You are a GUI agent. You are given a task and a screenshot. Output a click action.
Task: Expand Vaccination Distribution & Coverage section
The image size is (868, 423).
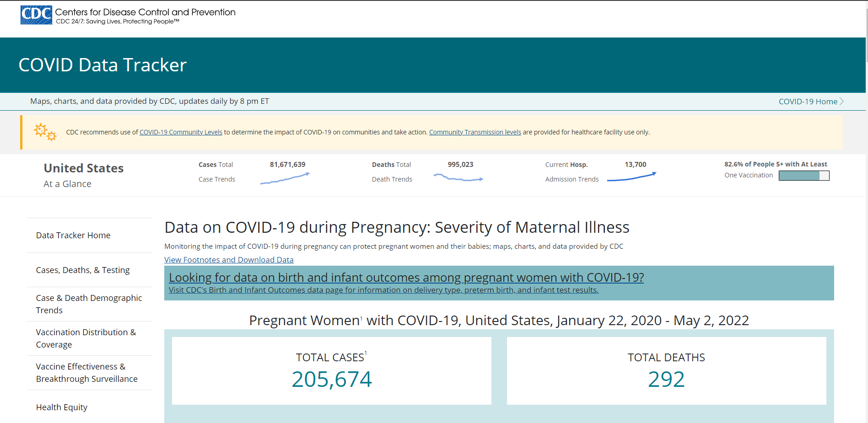click(86, 338)
